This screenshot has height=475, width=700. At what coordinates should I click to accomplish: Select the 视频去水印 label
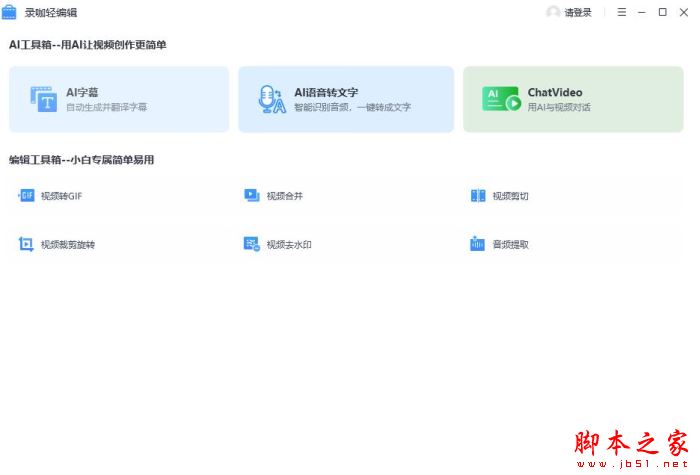[x=289, y=245]
